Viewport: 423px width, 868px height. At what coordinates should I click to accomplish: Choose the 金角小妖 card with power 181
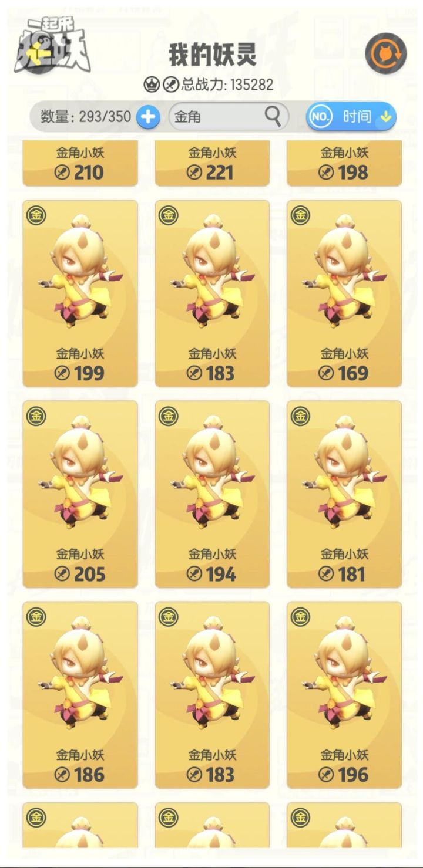pyautogui.click(x=344, y=494)
